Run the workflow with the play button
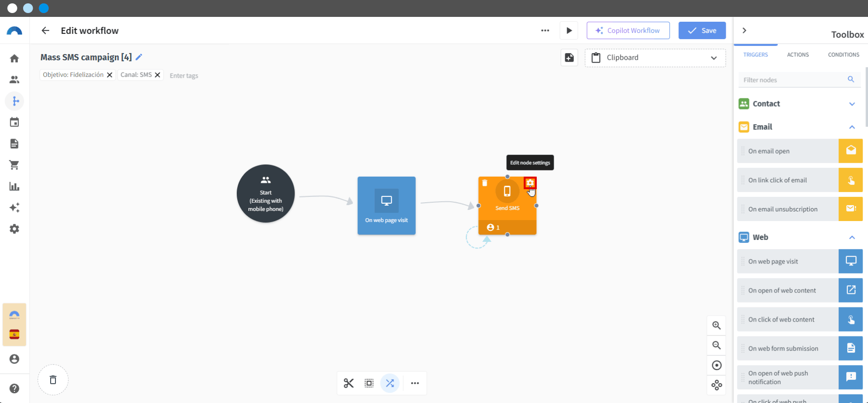 (569, 30)
